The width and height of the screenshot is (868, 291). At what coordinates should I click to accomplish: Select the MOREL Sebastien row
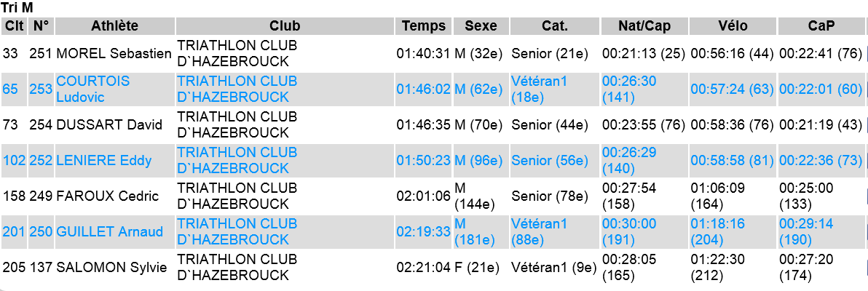(433, 54)
